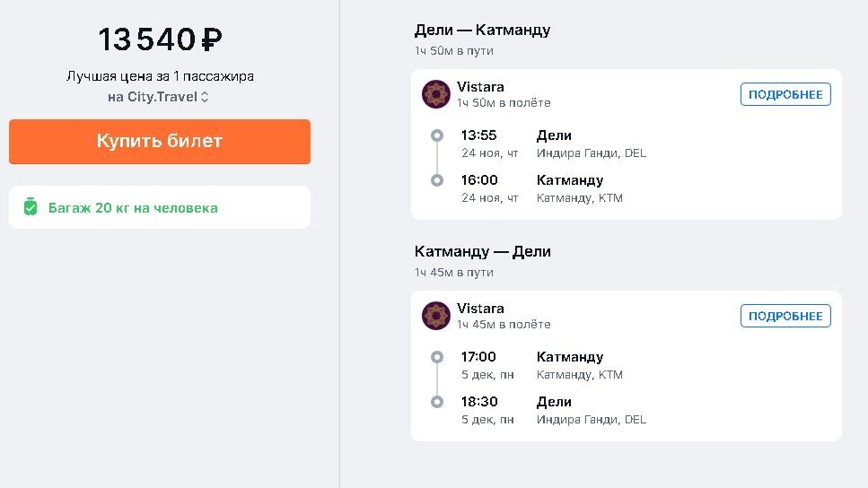The image size is (868, 488).
Task: Open the City.Travel agency dropdown
Action: pos(158,97)
